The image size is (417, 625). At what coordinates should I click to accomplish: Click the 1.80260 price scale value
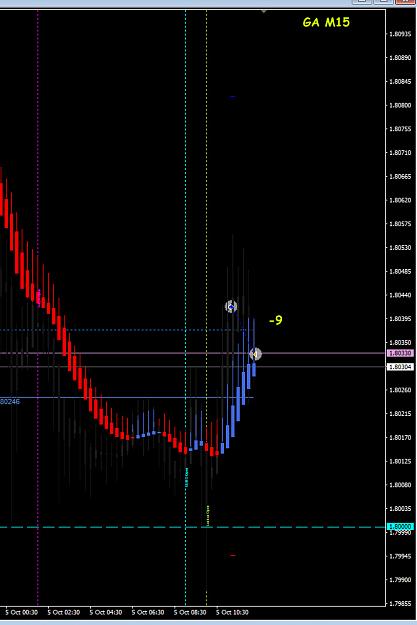pos(400,390)
